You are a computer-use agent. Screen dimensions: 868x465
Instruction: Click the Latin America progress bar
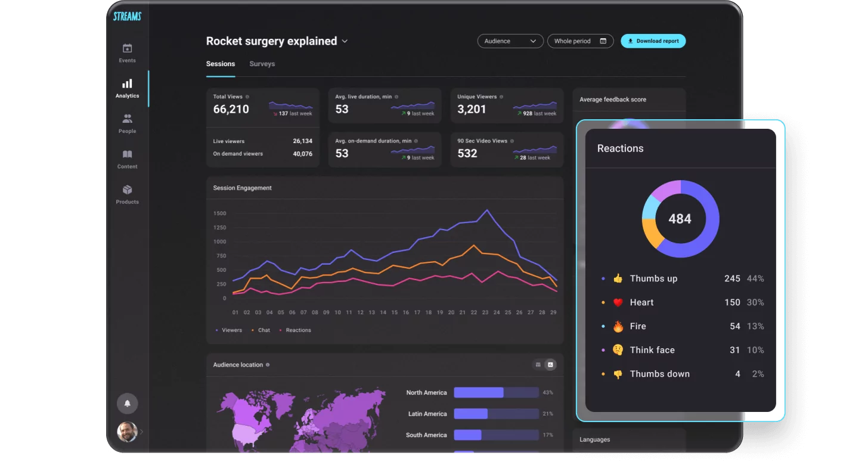(497, 414)
